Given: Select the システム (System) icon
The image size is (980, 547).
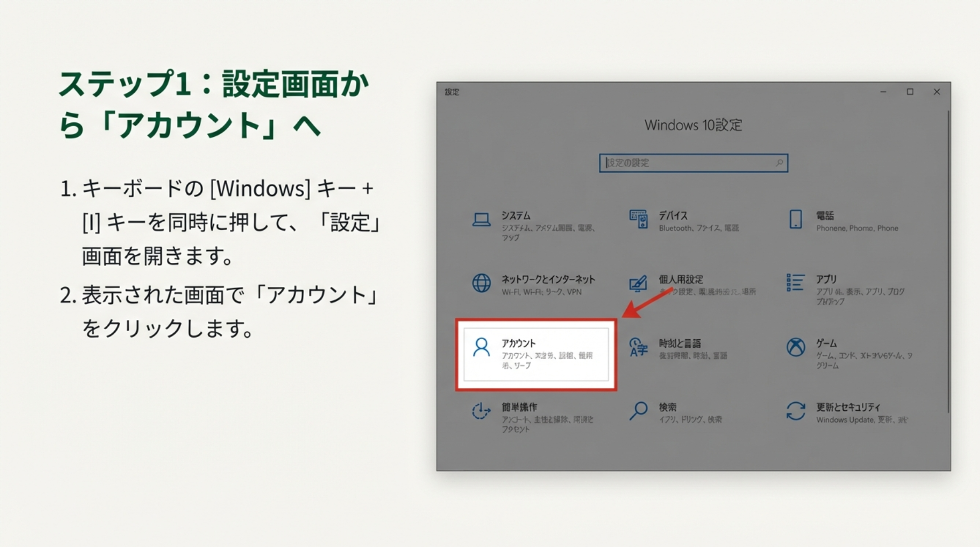Looking at the screenshot, I should point(481,220).
